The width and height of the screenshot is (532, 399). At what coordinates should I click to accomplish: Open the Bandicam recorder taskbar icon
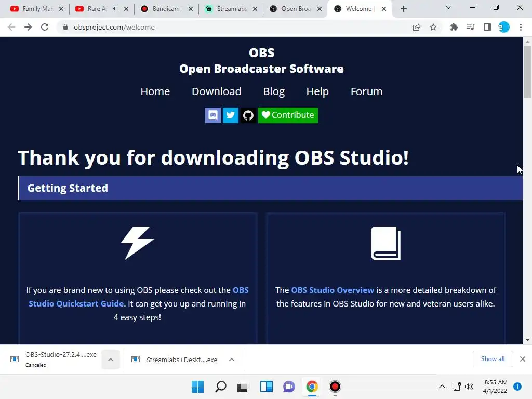pyautogui.click(x=335, y=387)
